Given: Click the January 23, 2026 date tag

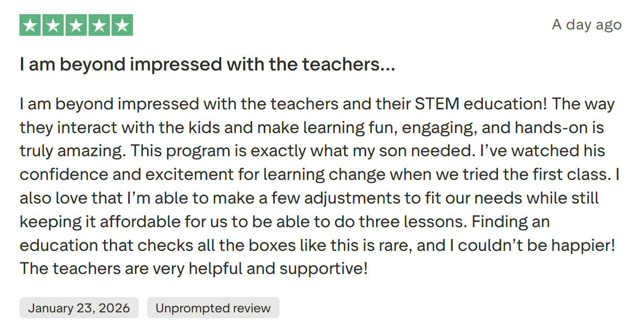Looking at the screenshot, I should [x=79, y=308].
